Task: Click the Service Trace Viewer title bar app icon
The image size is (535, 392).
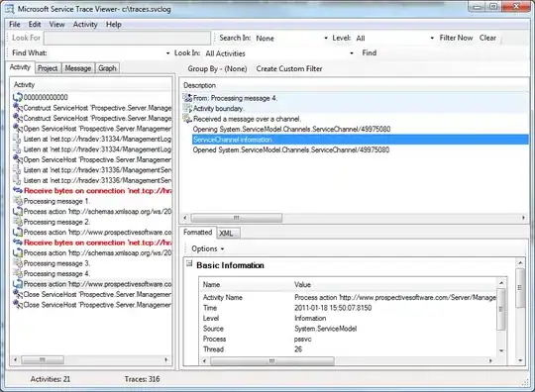Action: pyautogui.click(x=9, y=9)
